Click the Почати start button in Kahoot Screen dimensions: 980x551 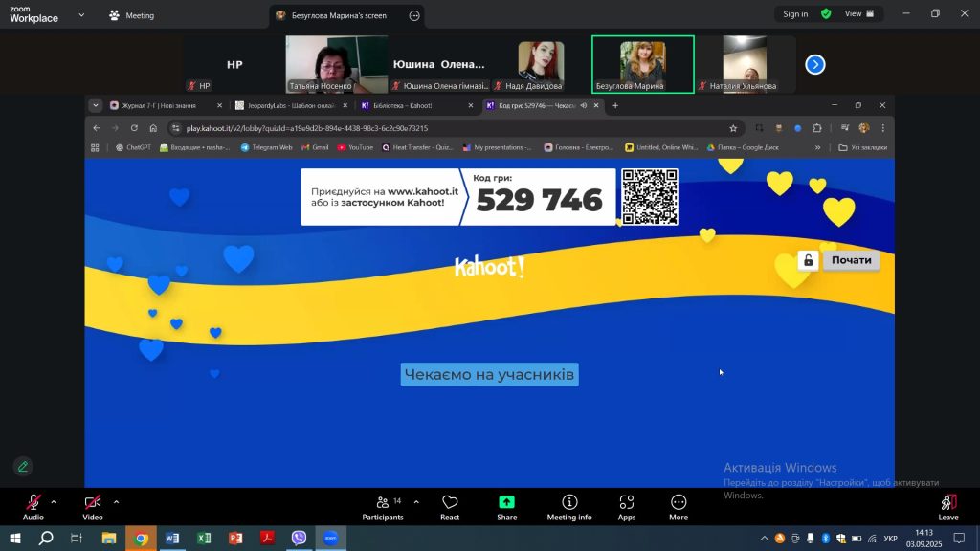click(851, 260)
